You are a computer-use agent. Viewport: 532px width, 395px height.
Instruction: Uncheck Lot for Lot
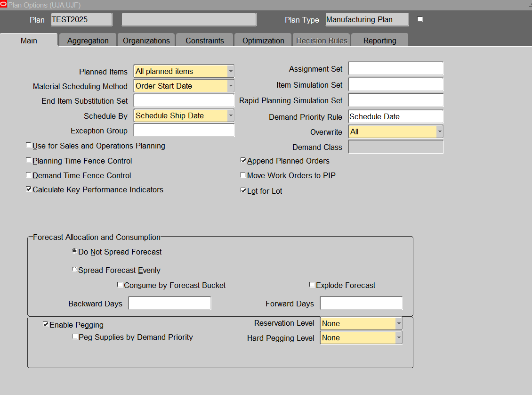(243, 190)
